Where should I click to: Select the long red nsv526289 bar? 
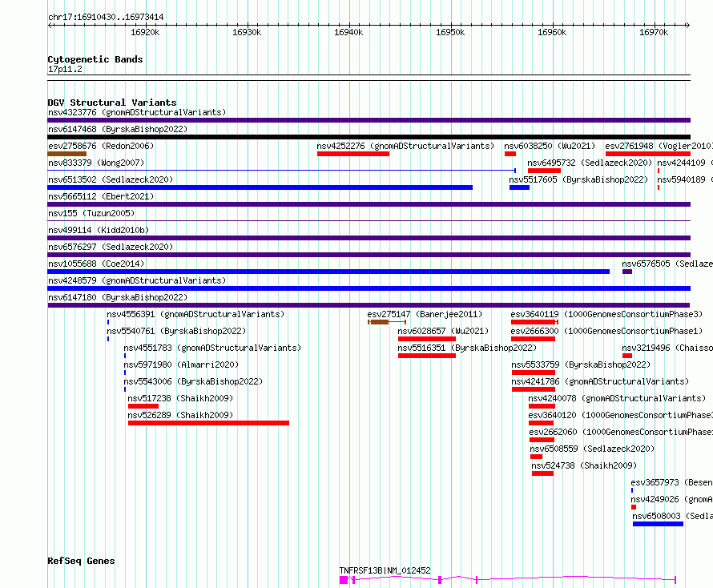click(x=209, y=423)
